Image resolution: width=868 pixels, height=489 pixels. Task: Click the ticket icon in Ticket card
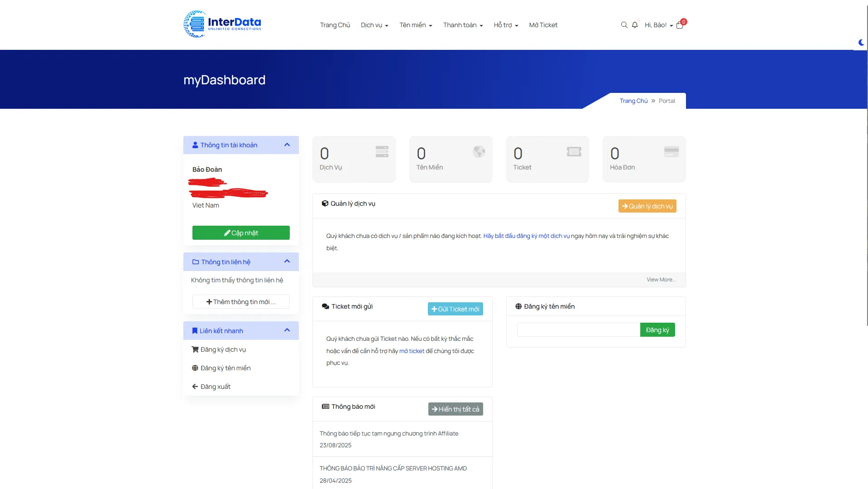574,152
